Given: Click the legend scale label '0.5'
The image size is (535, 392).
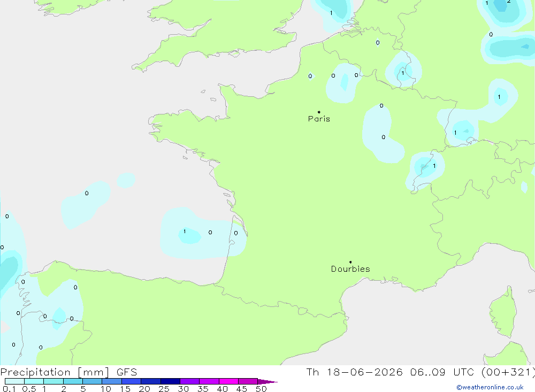Looking at the screenshot, I should tap(29, 389).
